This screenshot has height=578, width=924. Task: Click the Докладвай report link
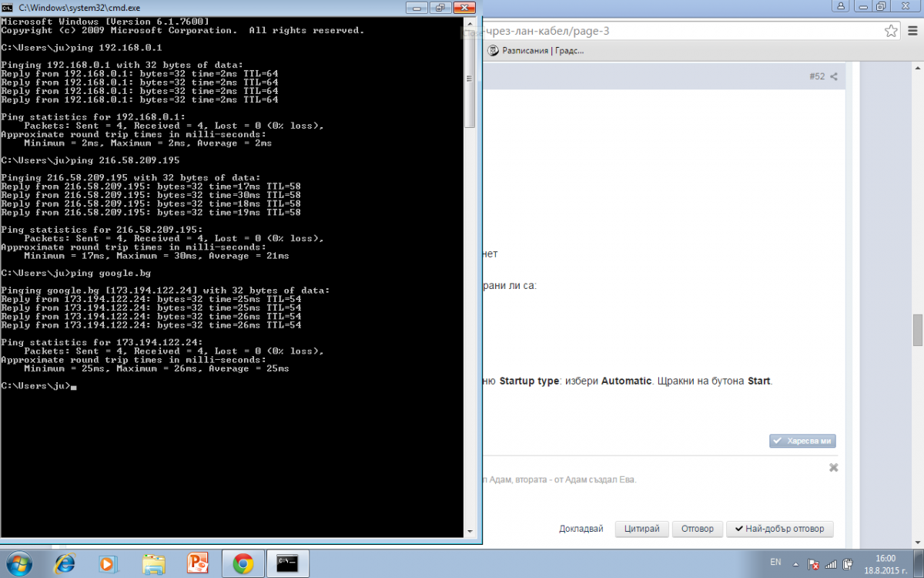tap(581, 529)
